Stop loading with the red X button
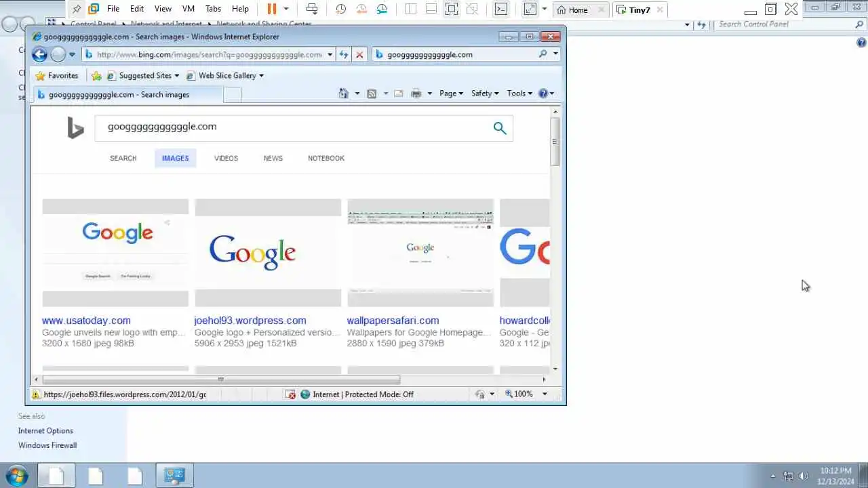Viewport: 868px width, 488px height. click(x=359, y=55)
